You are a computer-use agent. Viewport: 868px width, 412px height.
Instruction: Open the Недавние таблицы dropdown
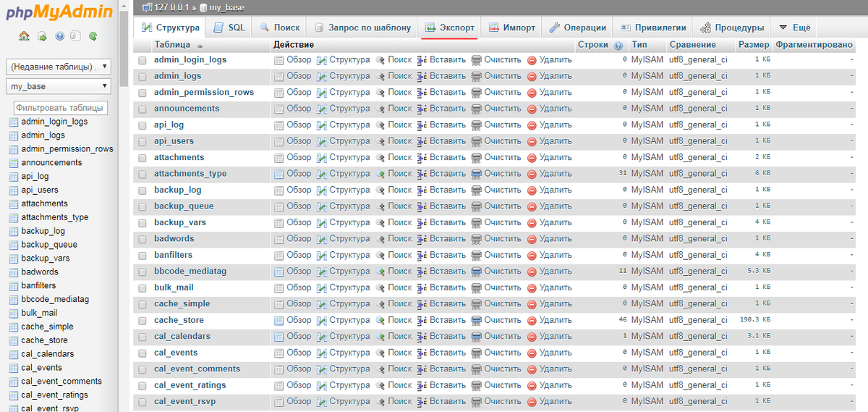point(59,67)
